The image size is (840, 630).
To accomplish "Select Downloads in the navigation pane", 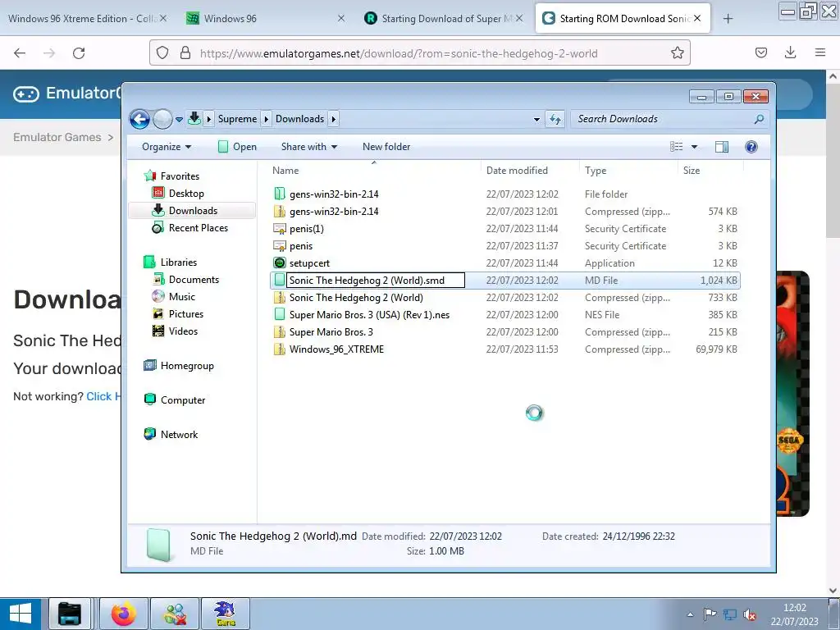I will [x=193, y=211].
